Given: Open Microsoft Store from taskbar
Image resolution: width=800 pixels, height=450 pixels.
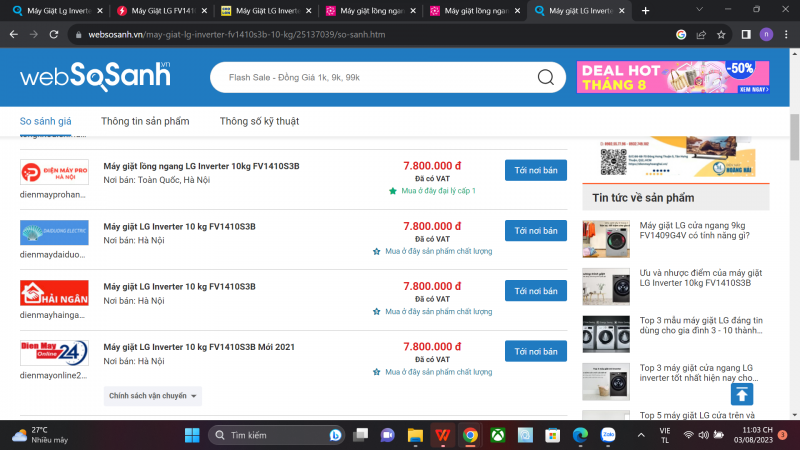Looking at the screenshot, I should coord(553,435).
